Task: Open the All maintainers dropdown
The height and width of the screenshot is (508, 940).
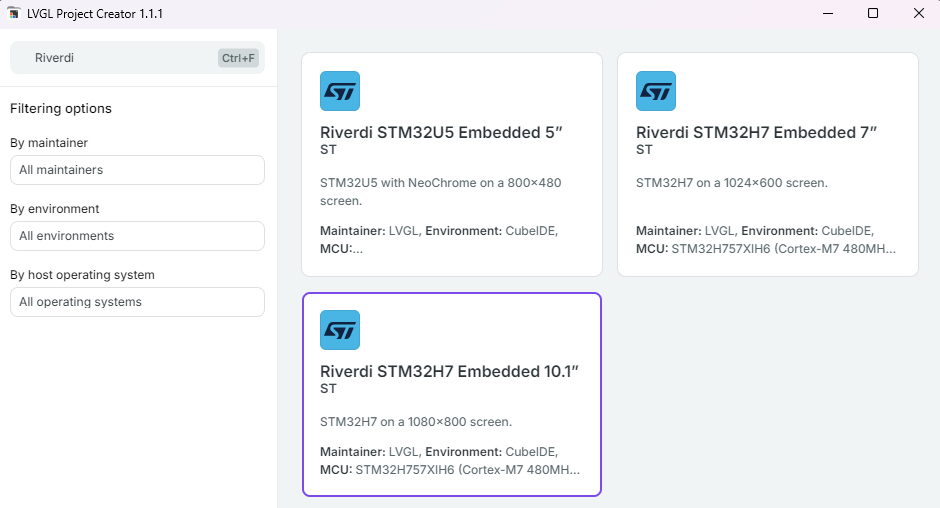Action: tap(137, 170)
